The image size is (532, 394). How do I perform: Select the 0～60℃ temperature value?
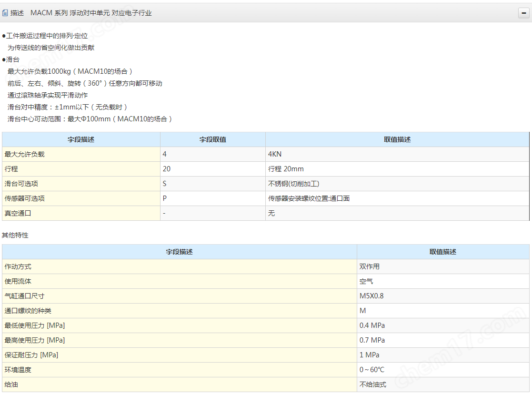tap(372, 370)
